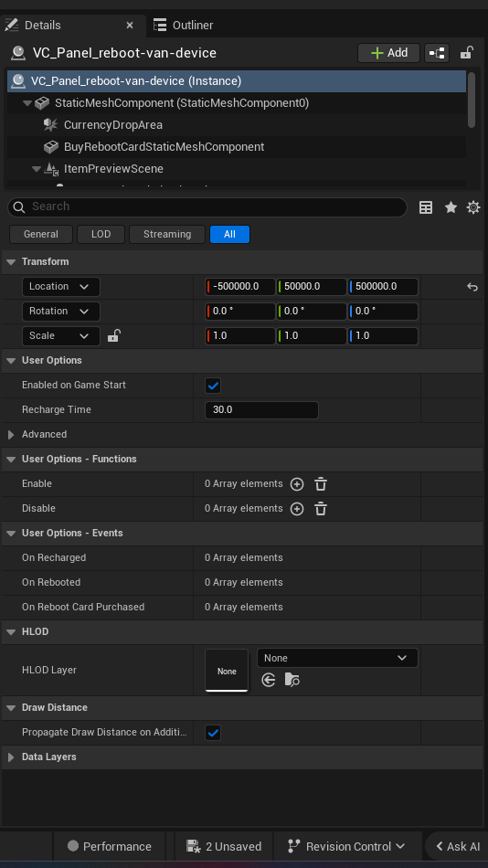This screenshot has height=868, width=488.
Task: Add element to Disable array
Action: click(x=297, y=509)
